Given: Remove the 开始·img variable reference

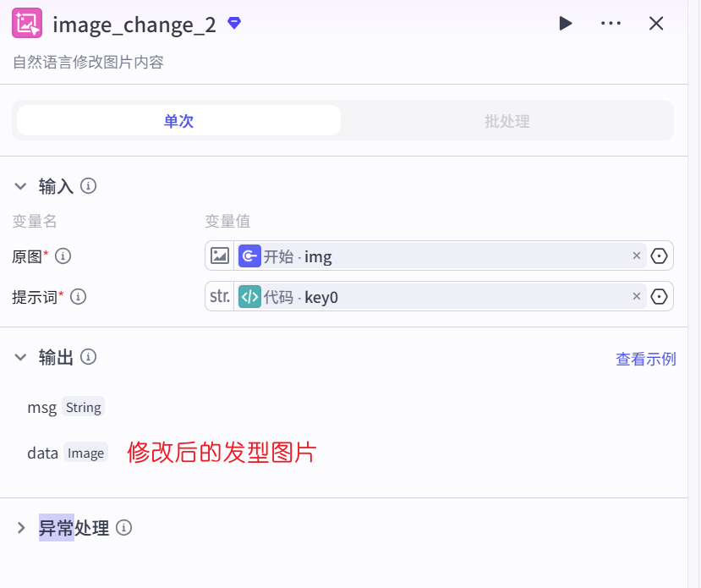Looking at the screenshot, I should tap(637, 256).
